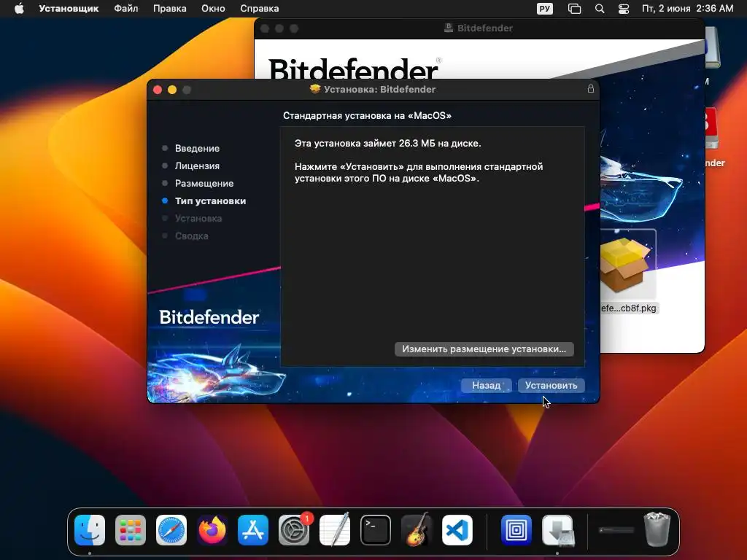This screenshot has width=747, height=560.
Task: Open Control Center in menu bar
Action: pyautogui.click(x=624, y=9)
